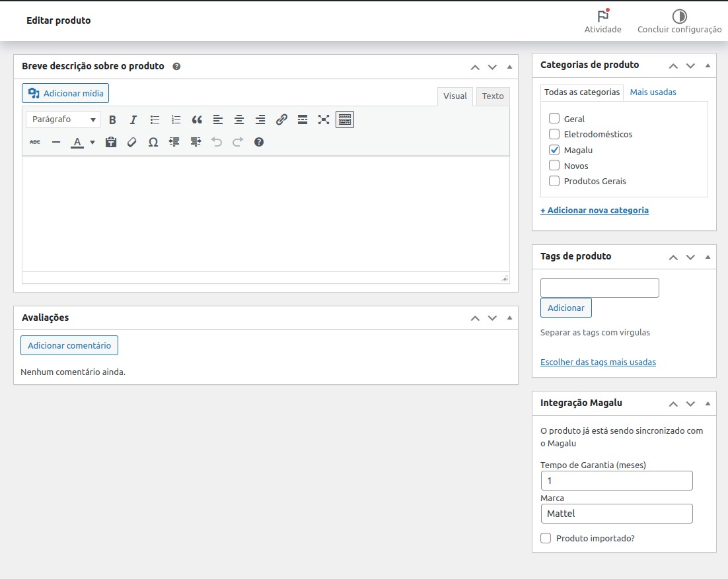The height and width of the screenshot is (579, 728).
Task: Center align the text
Action: pos(239,119)
